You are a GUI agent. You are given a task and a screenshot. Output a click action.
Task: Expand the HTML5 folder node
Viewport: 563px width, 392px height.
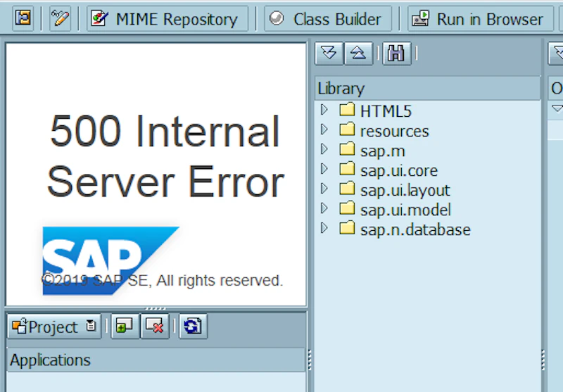click(324, 110)
